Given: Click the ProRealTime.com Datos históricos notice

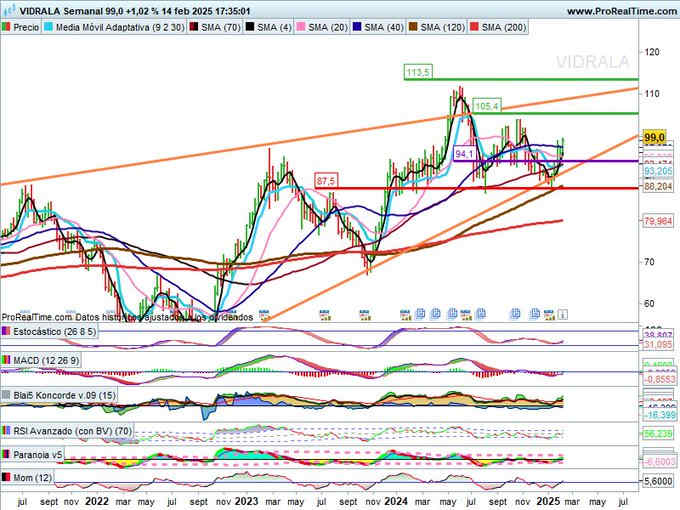Looking at the screenshot, I should 127,317.
